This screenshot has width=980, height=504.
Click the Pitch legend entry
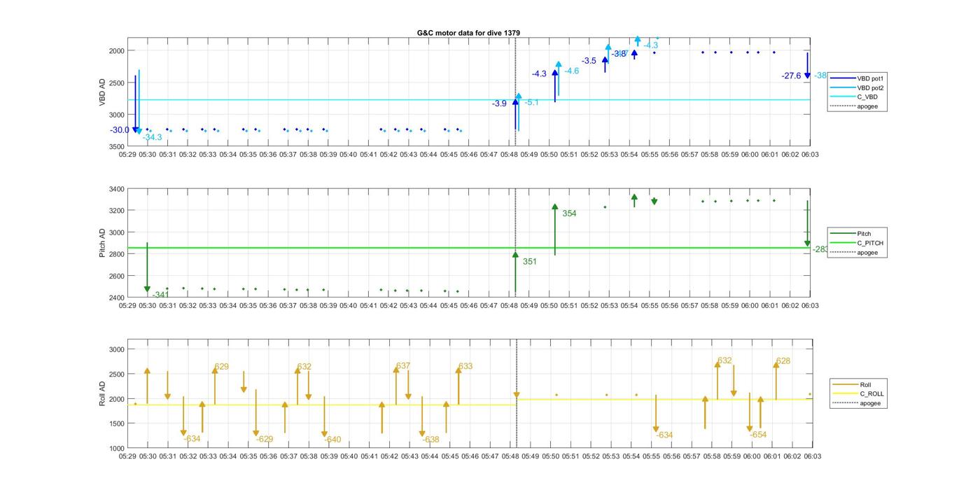point(864,233)
